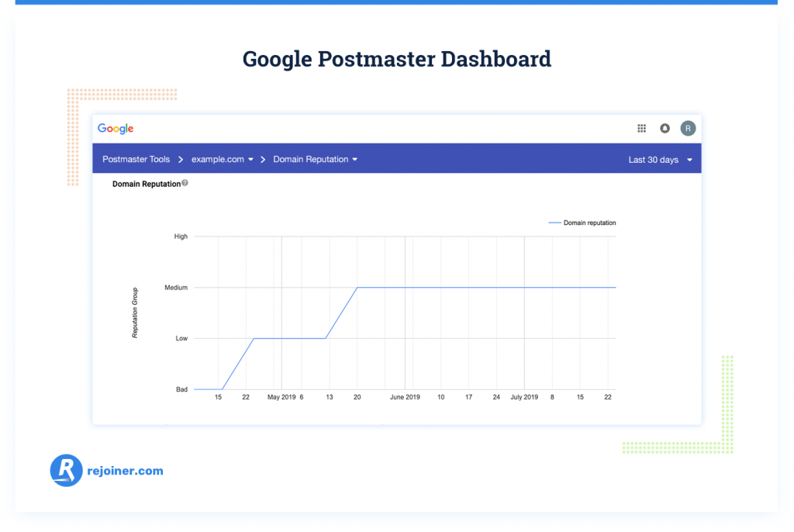Click the chevron after Postmaster Tools breadcrumb
Image resolution: width=794 pixels, height=532 pixels.
[181, 159]
